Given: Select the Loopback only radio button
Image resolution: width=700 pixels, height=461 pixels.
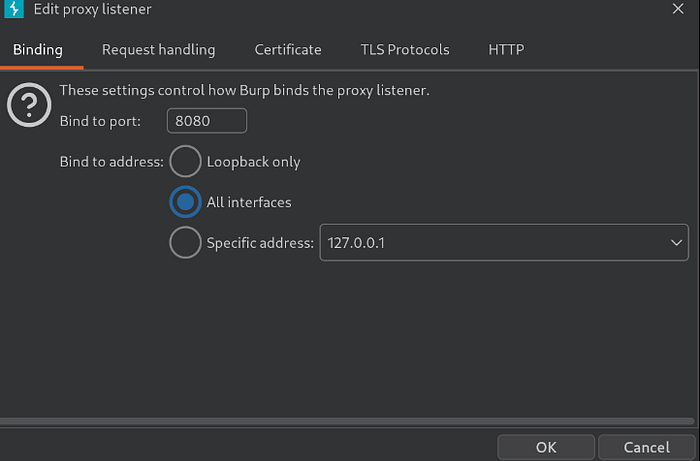Looking at the screenshot, I should pos(185,162).
